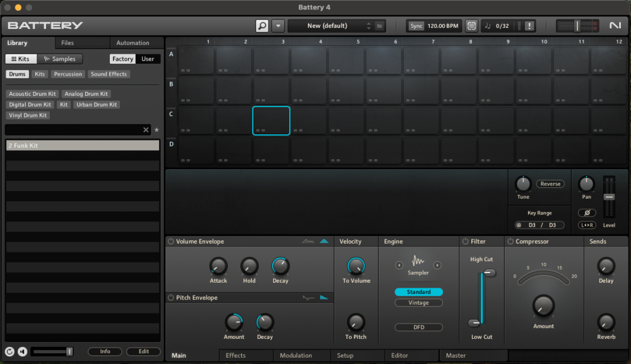Filter by Acoustic Drum Kit tag
This screenshot has height=364, width=631.
[x=32, y=94]
